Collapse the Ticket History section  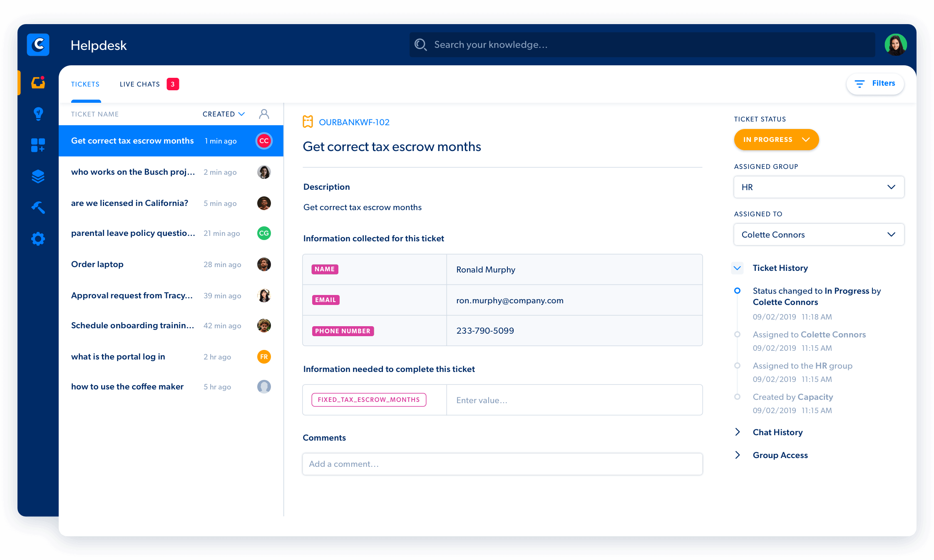point(737,268)
